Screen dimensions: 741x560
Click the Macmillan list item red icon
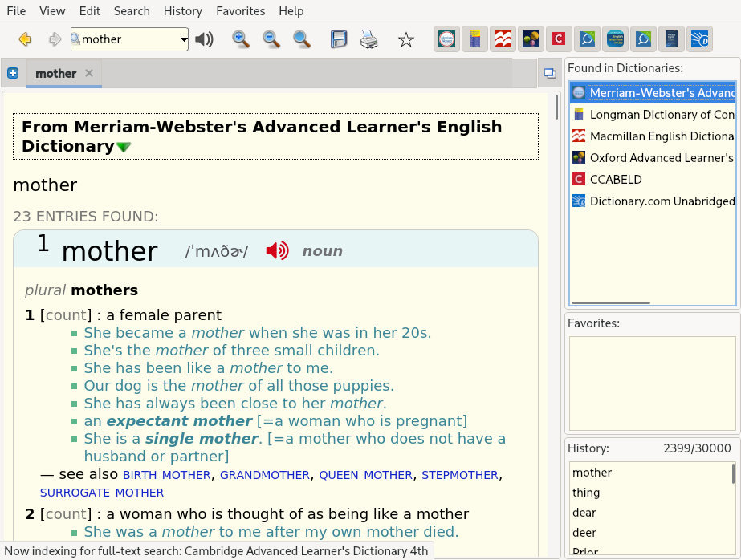[579, 136]
